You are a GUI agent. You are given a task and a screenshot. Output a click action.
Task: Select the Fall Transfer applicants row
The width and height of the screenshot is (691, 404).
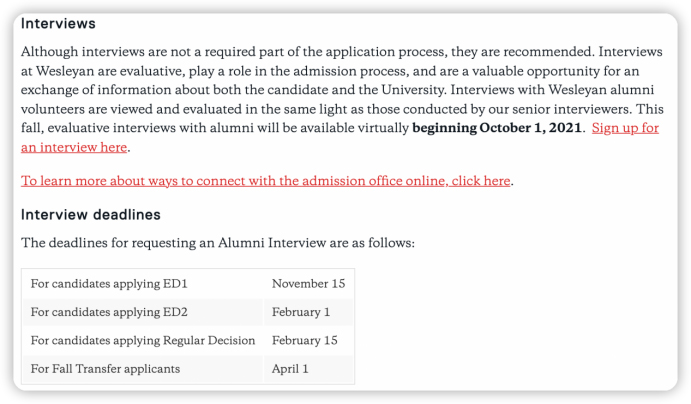[105, 368]
